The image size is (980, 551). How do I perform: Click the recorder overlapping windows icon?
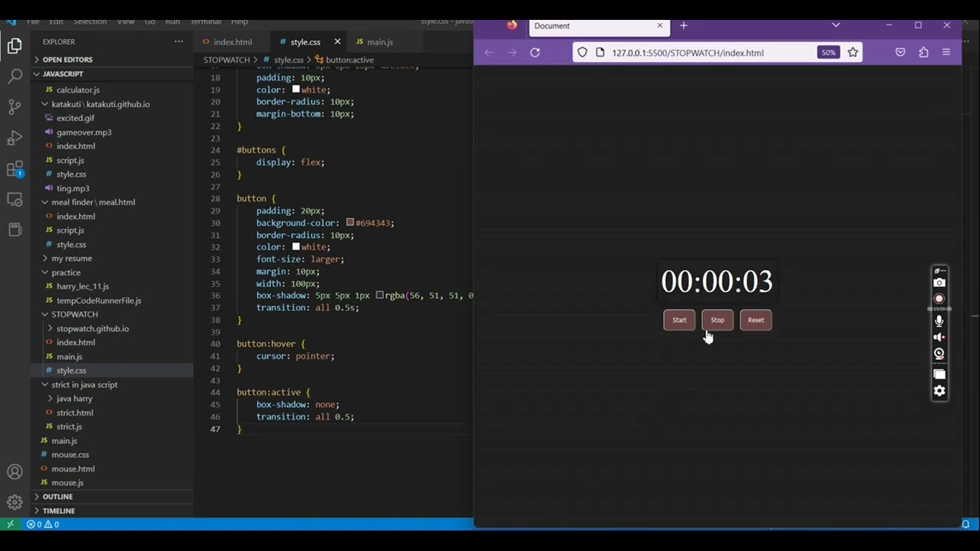point(939,374)
